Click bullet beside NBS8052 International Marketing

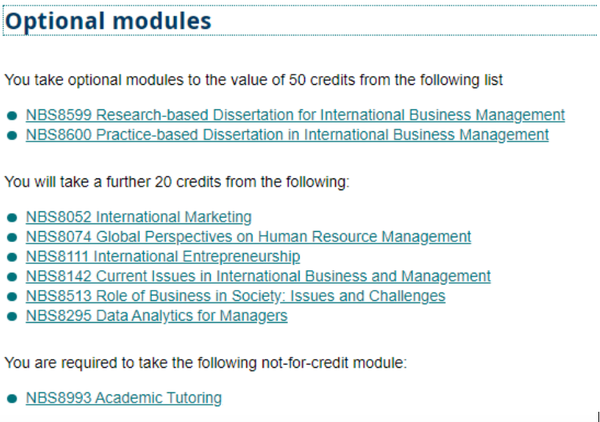tap(12, 218)
